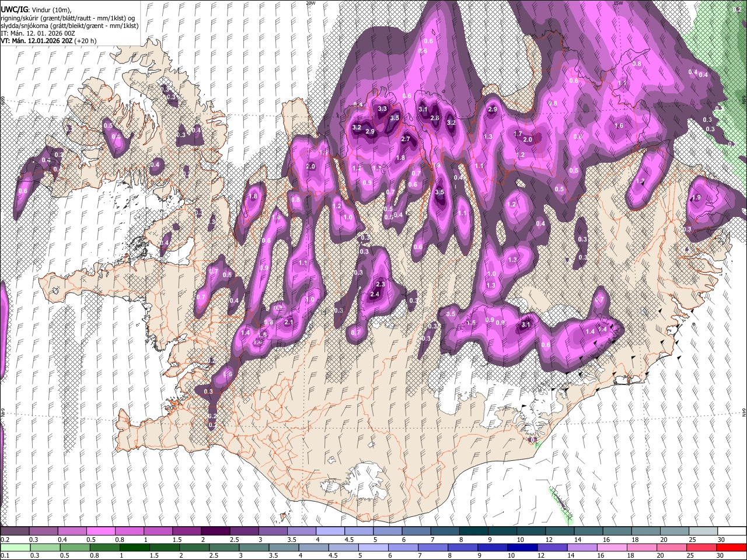Pick the upper legend swatch between 0.3 and 0.4
Screen dimensions: 747x560
coord(43,531)
